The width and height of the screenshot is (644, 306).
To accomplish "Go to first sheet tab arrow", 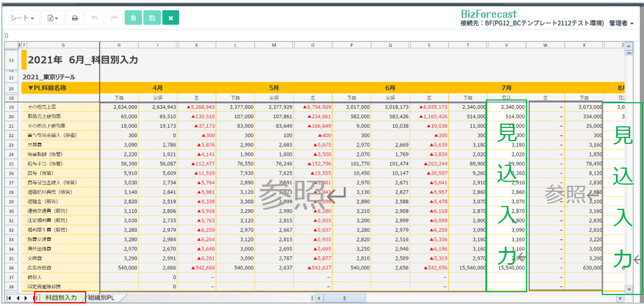I will pyautogui.click(x=9, y=298).
